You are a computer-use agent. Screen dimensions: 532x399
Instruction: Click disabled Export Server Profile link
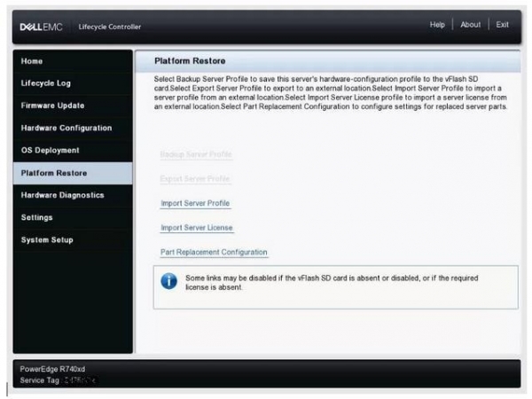pos(195,179)
